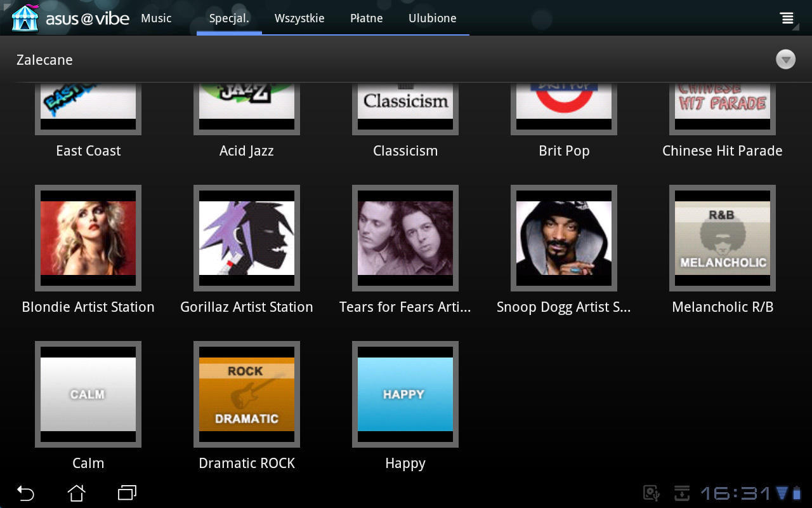Click the "Acid Jazz" label text
Image resolution: width=812 pixels, height=508 pixels.
[x=247, y=151]
